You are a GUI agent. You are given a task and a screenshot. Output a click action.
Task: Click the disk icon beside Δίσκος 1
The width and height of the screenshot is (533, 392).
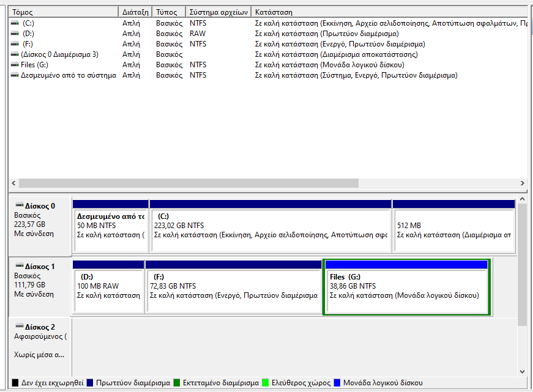[x=20, y=266]
